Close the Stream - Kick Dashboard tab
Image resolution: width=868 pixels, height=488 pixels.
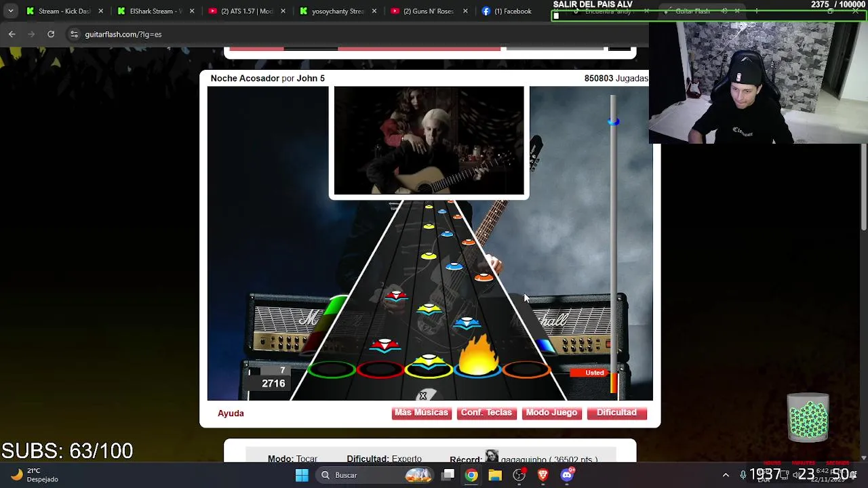click(101, 11)
